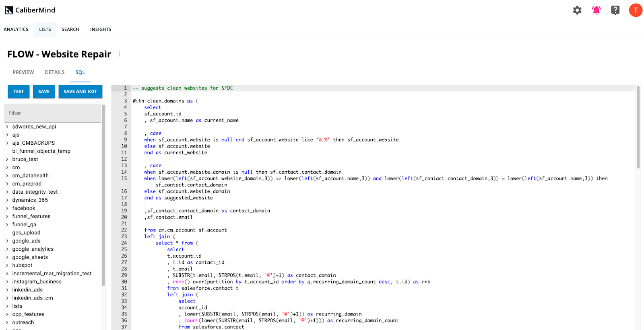
Task: Focus the schema Filter input field
Action: click(52, 113)
